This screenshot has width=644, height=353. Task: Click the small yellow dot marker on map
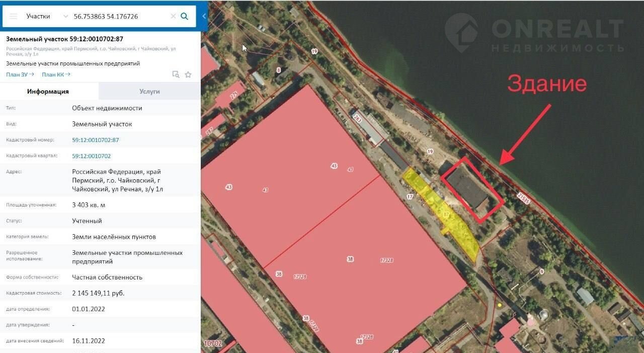tap(500, 305)
